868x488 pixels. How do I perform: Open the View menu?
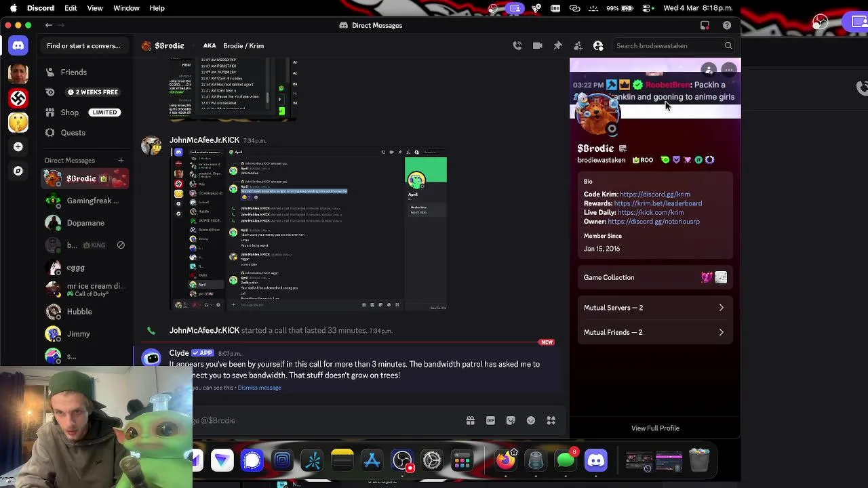tap(95, 8)
